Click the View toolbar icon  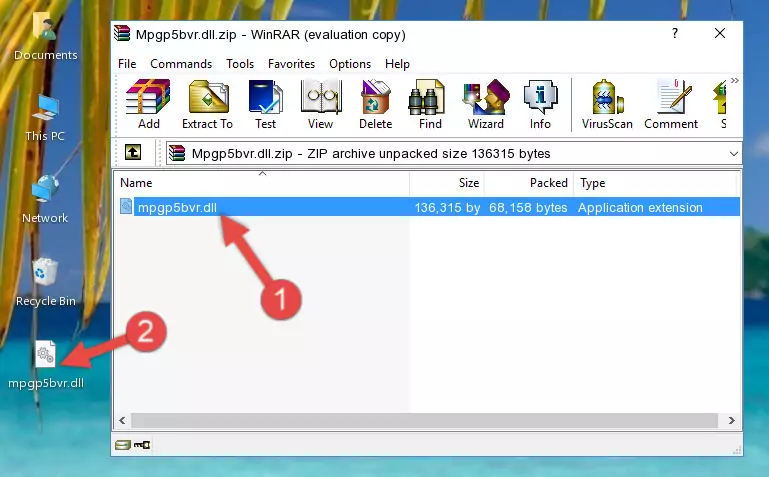click(321, 104)
